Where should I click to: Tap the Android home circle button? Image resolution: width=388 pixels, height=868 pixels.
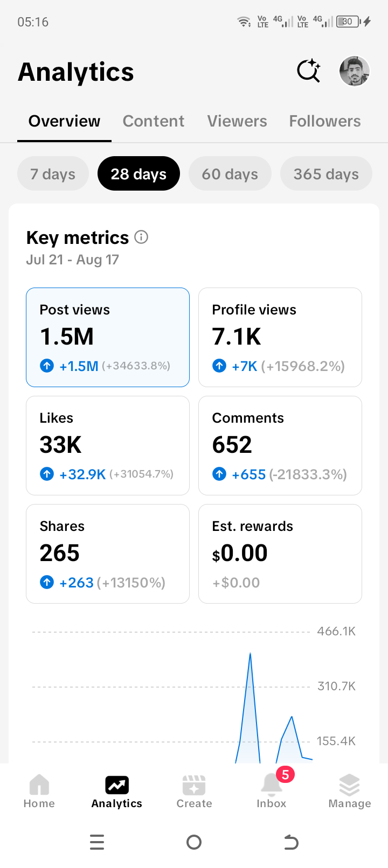(x=194, y=842)
